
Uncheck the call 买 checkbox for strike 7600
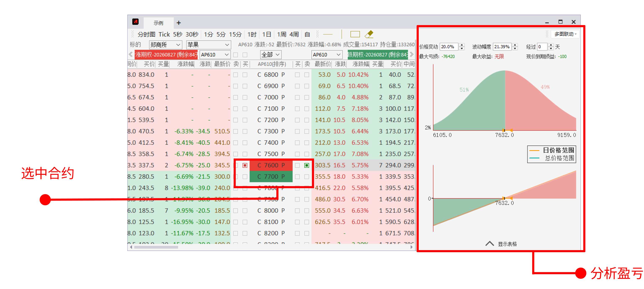point(245,165)
